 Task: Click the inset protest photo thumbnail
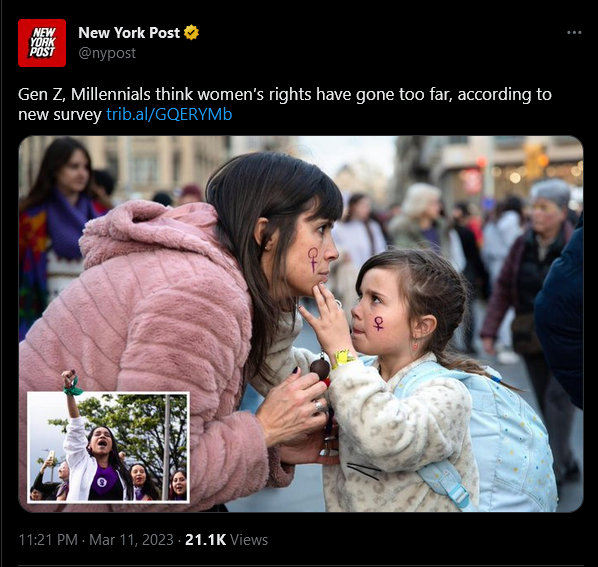[108, 447]
